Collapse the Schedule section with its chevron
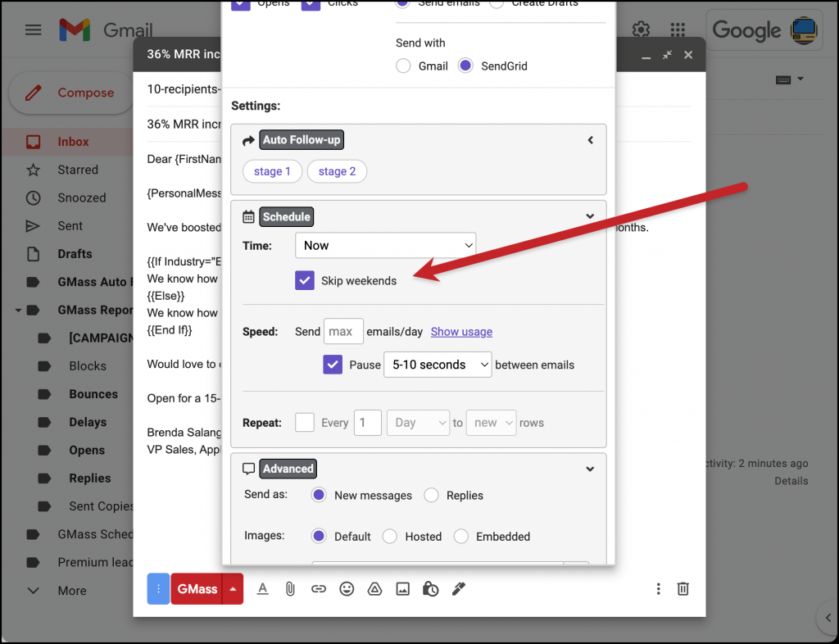The width and height of the screenshot is (839, 644). click(x=590, y=215)
